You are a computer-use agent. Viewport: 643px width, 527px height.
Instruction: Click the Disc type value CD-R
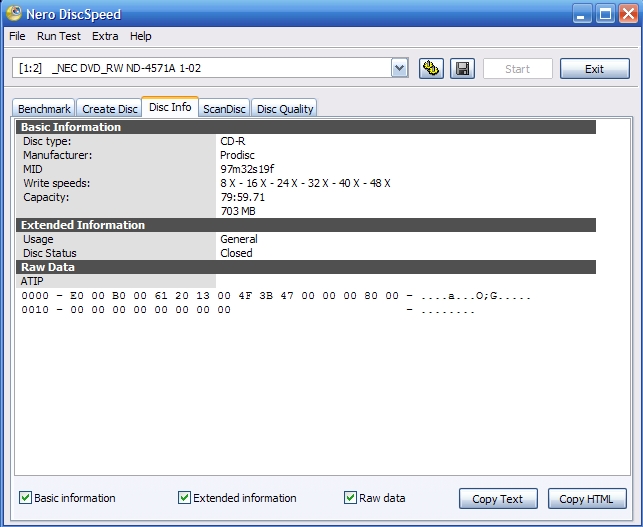coord(233,141)
